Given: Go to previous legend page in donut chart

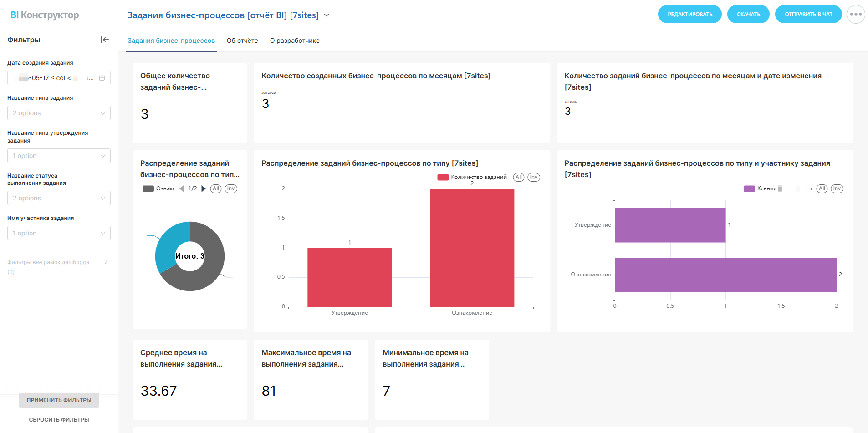Looking at the screenshot, I should coord(182,188).
